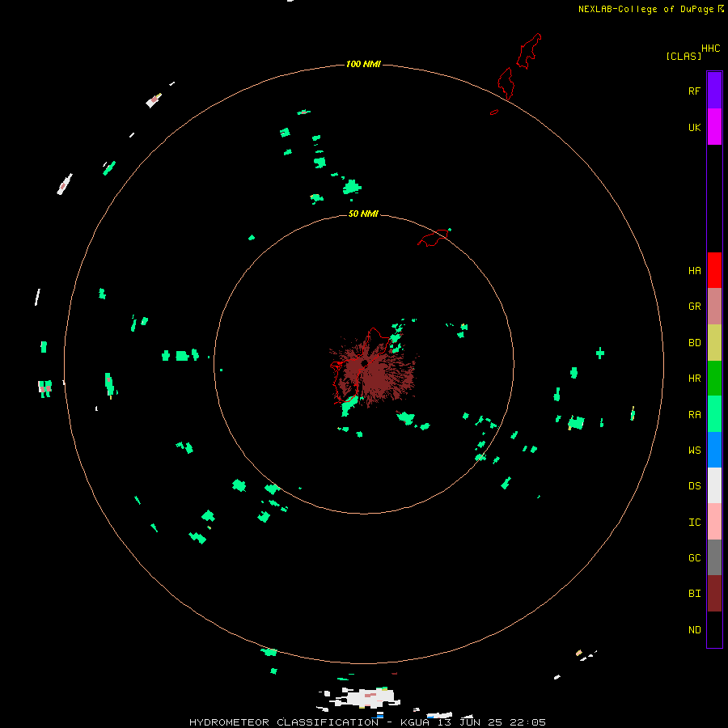Click the HA legend label
Viewport: 728px width, 728px height.
[694, 271]
